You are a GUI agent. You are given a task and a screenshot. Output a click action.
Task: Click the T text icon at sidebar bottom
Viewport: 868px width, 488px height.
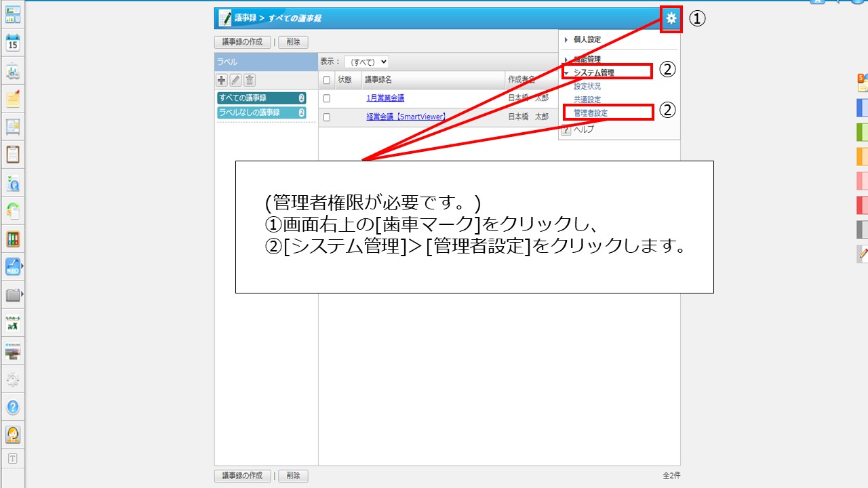pos(13,458)
